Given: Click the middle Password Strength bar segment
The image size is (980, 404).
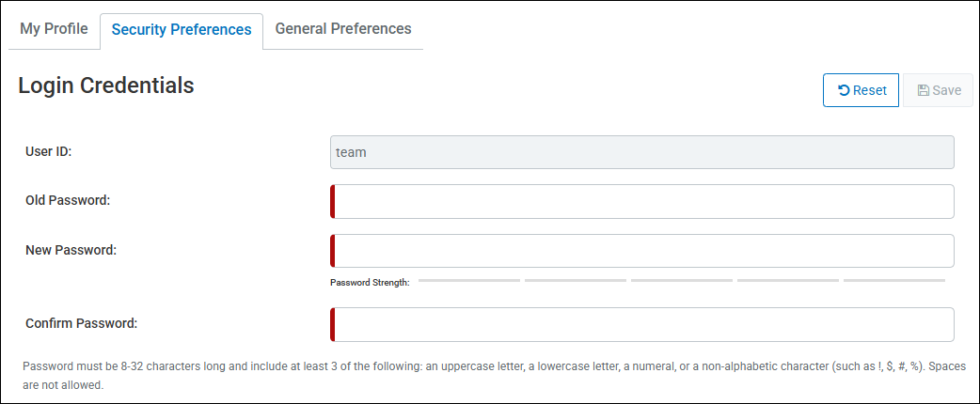Looking at the screenshot, I should pyautogui.click(x=681, y=280).
